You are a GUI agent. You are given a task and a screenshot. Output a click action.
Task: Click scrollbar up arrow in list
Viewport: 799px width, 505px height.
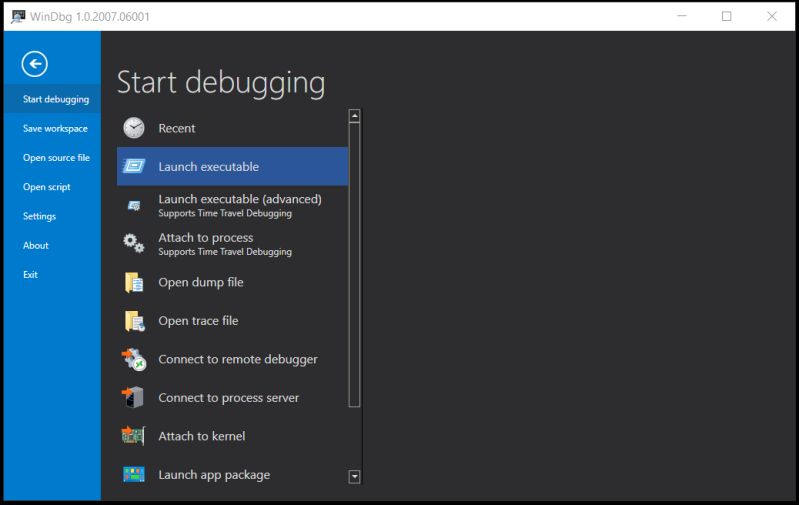point(355,116)
